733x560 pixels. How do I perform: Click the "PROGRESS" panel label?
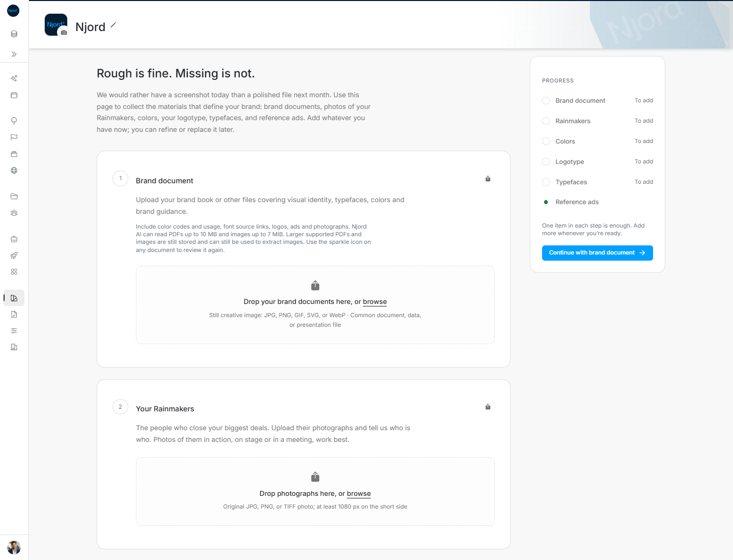point(558,81)
